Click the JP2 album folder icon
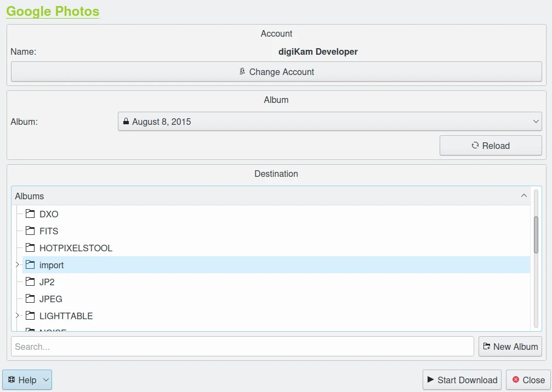This screenshot has height=392, width=552. tap(30, 282)
